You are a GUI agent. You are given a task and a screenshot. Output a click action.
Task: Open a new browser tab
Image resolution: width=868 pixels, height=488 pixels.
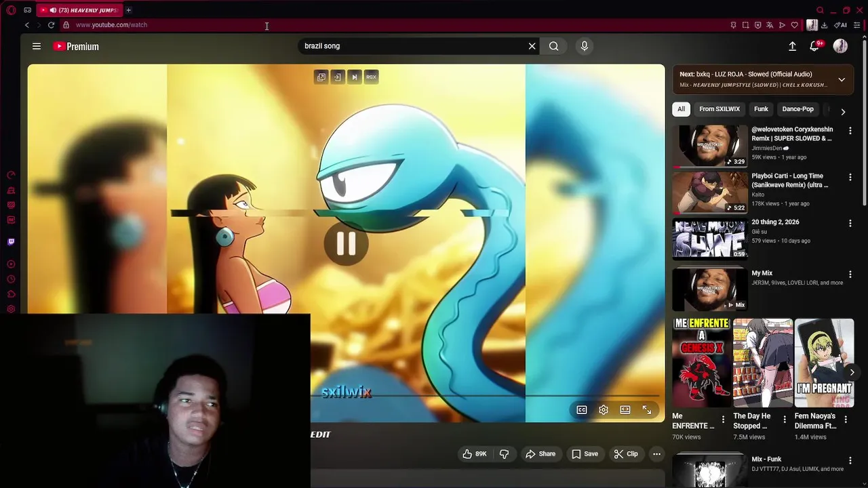point(128,10)
